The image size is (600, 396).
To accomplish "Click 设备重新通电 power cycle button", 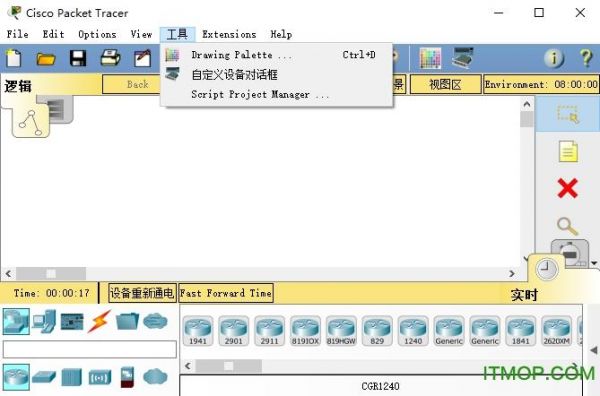I will coord(142,293).
